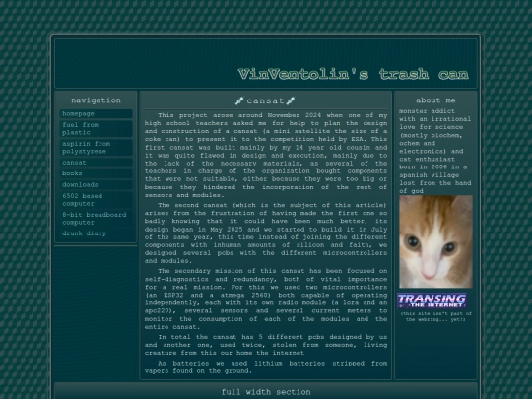532x399 pixels.
Task: Click paragraph starting 'In total the cansat'
Action: click(266, 345)
